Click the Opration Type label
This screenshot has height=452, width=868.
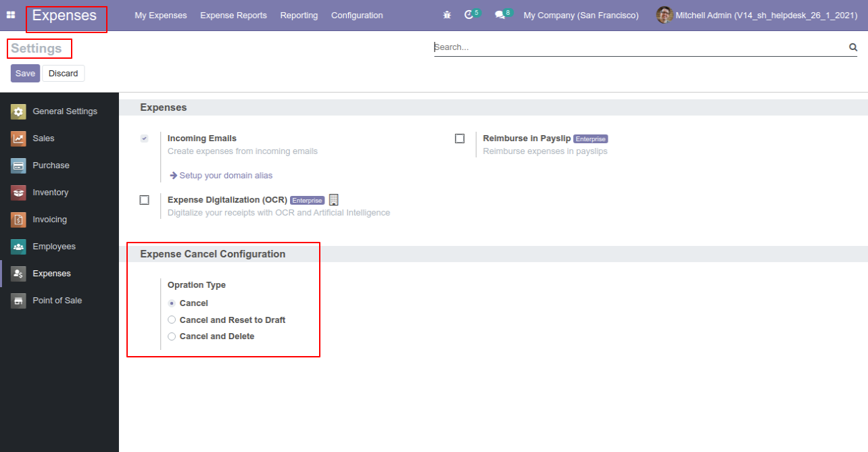tap(197, 285)
